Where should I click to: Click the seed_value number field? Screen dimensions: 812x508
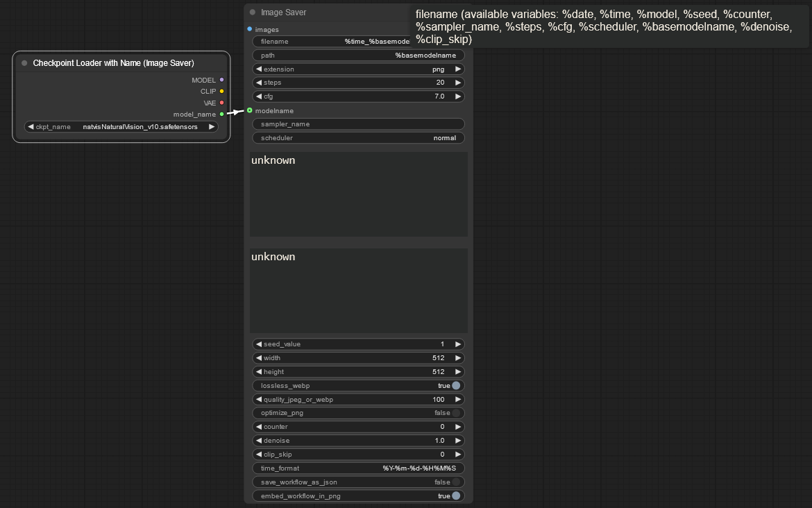pos(358,344)
